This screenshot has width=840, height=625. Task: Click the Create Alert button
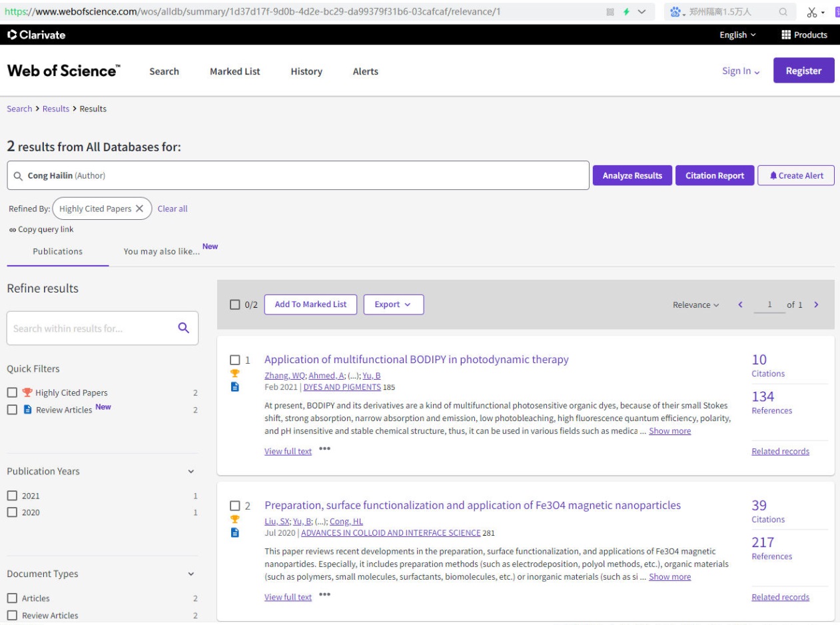(796, 176)
